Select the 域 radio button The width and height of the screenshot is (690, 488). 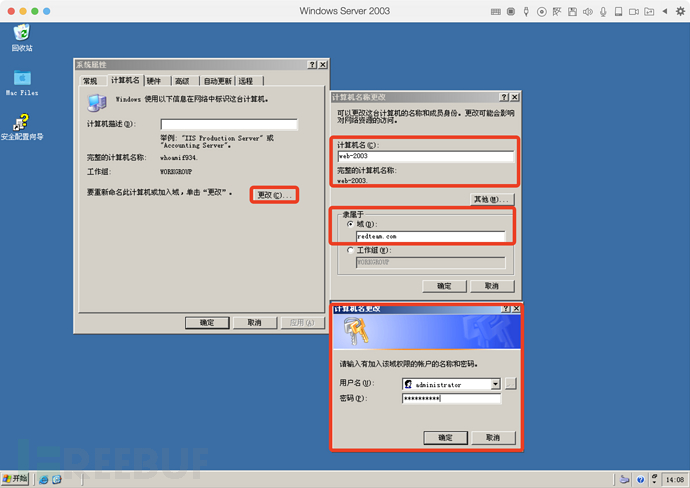click(350, 224)
